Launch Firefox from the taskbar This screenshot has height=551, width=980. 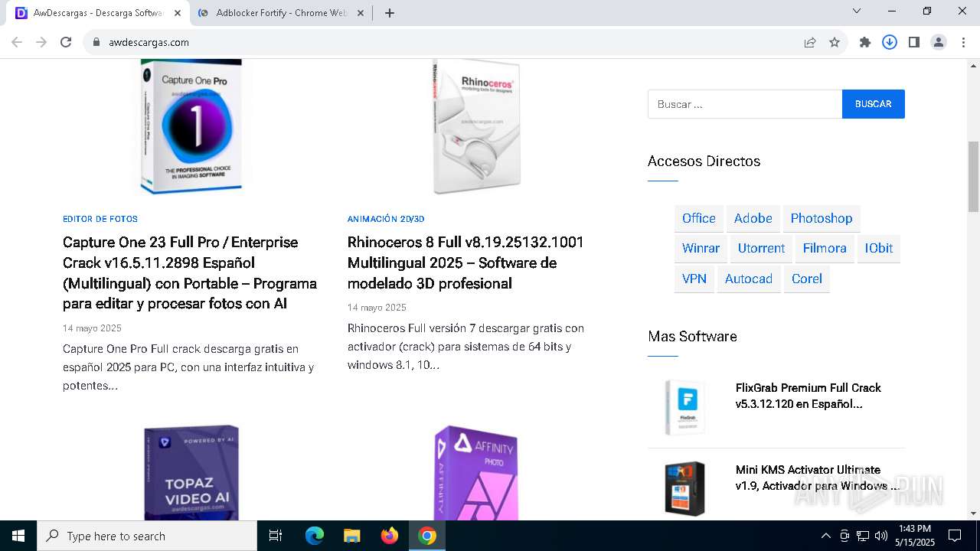coord(390,536)
